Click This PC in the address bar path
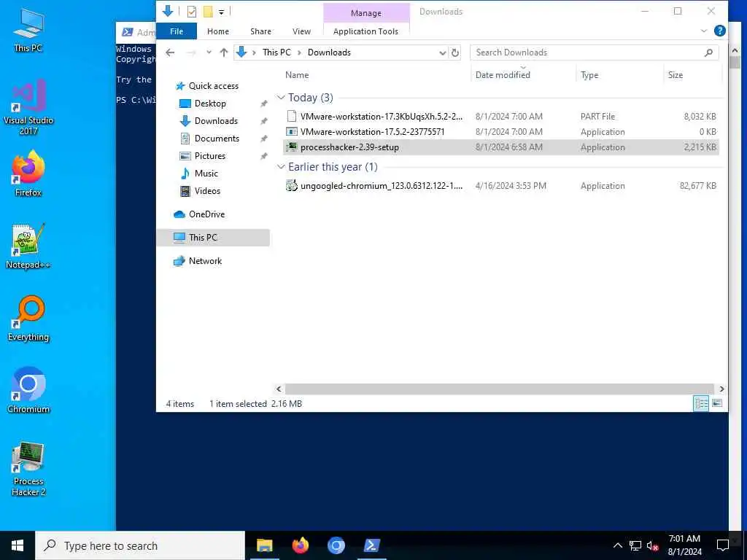 point(276,52)
